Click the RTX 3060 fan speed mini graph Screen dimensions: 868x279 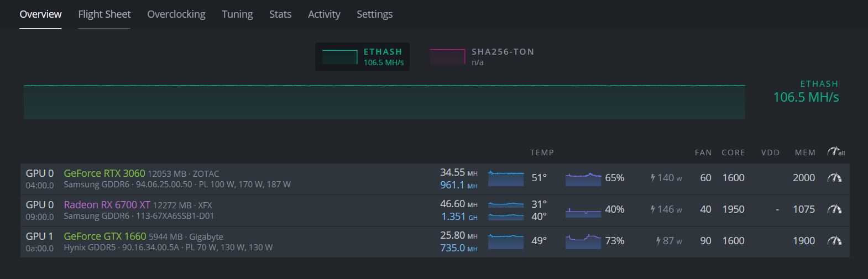[x=583, y=178]
